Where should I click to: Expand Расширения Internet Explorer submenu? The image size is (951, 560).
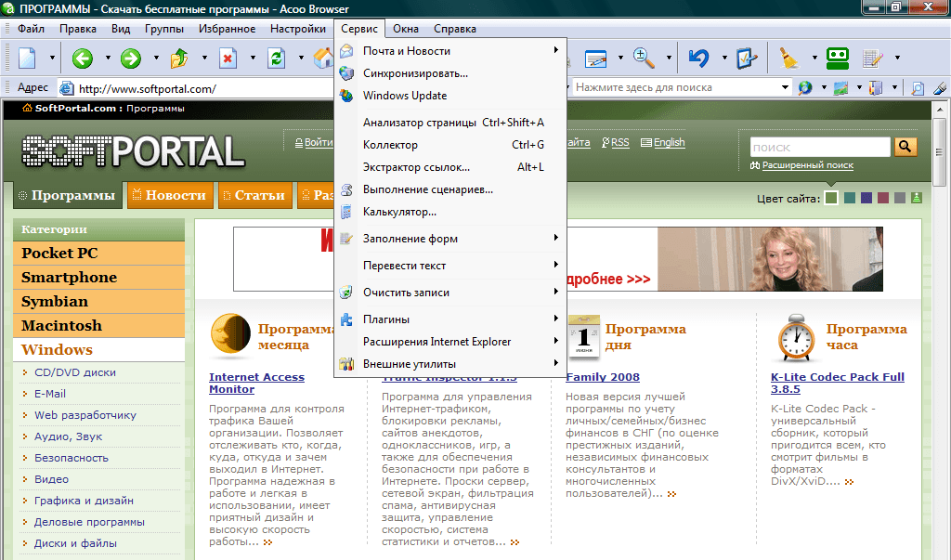[x=450, y=342]
